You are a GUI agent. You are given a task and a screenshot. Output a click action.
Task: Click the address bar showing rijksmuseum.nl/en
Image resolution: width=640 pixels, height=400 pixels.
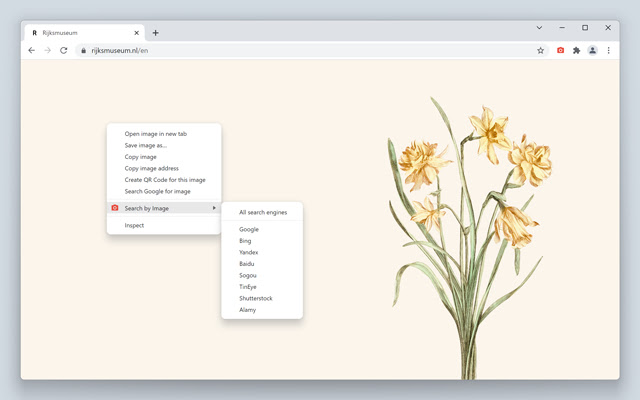[x=300, y=50]
